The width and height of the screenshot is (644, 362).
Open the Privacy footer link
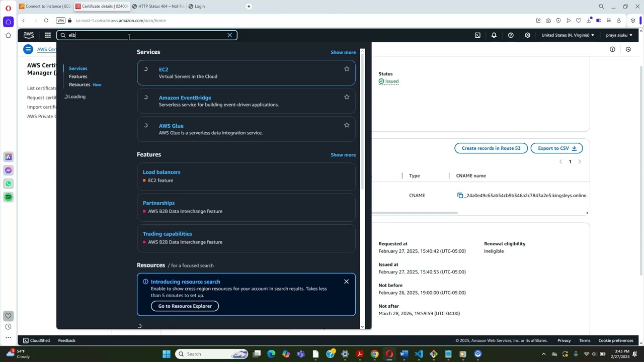point(564,340)
